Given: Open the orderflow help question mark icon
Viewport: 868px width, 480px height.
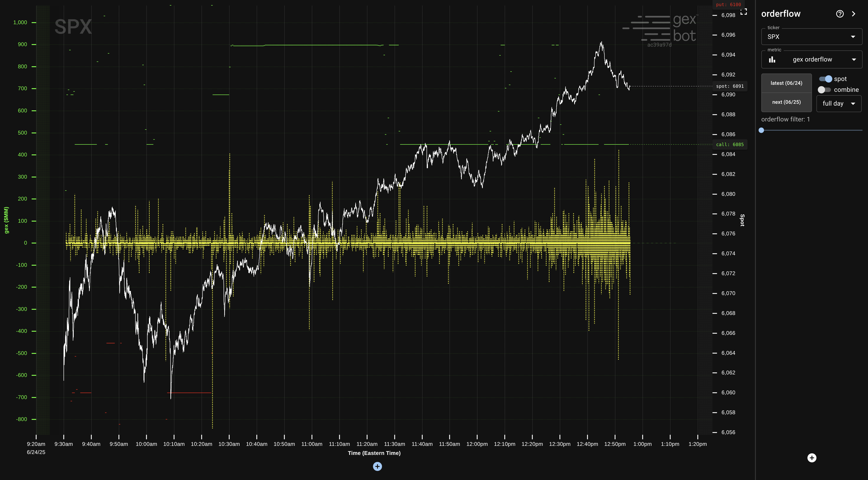Looking at the screenshot, I should point(840,14).
